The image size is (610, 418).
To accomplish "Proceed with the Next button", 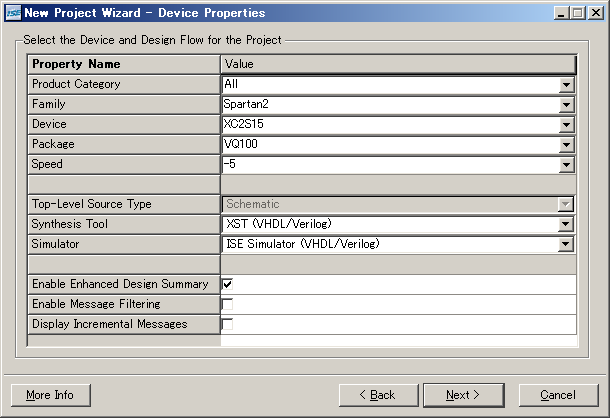I will tap(463, 395).
